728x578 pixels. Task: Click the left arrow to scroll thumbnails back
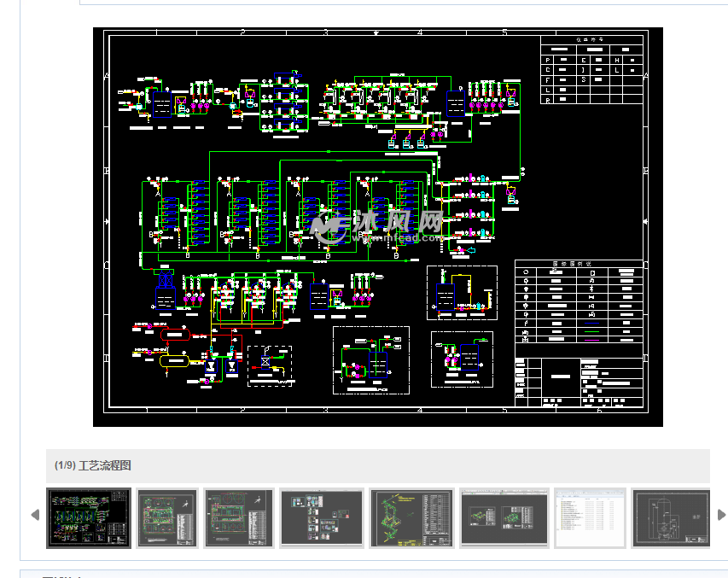pyautogui.click(x=35, y=515)
